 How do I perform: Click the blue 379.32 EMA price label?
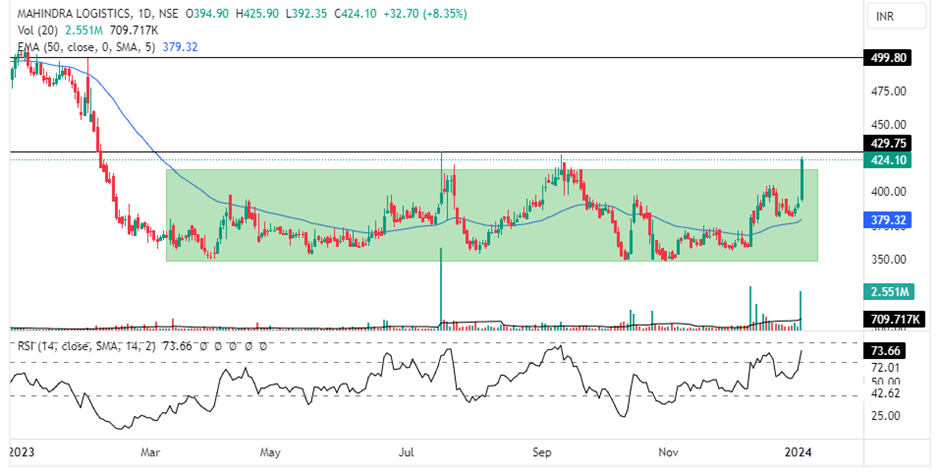coord(889,219)
